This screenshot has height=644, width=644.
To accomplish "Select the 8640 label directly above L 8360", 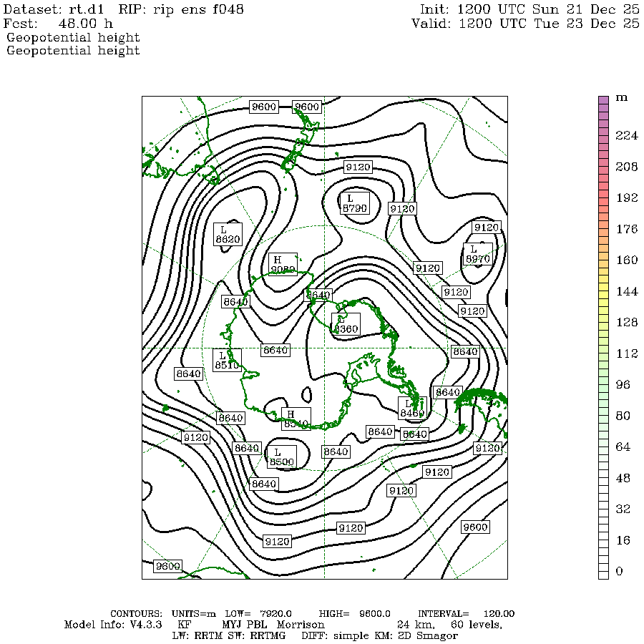I will click(318, 295).
